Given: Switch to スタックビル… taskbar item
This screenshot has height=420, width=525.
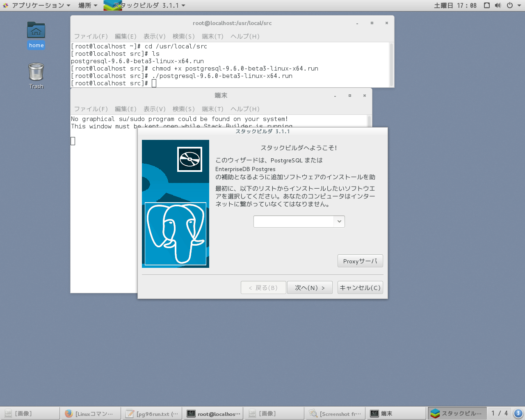Looking at the screenshot, I should [x=457, y=413].
